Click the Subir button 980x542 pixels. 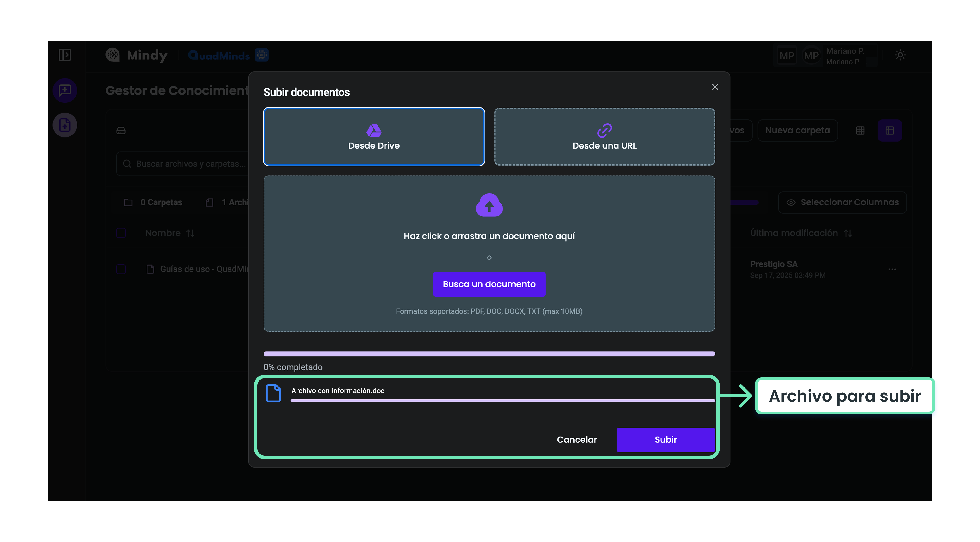point(665,439)
